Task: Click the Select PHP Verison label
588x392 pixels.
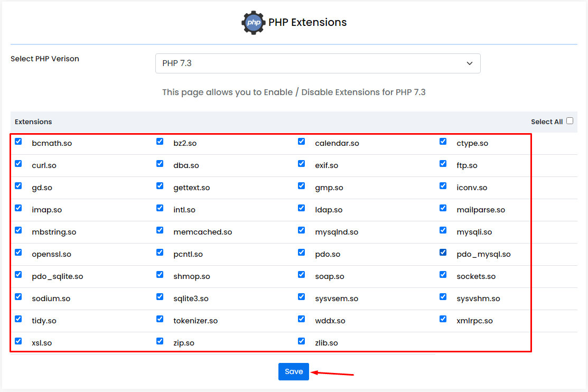Action: [44, 59]
